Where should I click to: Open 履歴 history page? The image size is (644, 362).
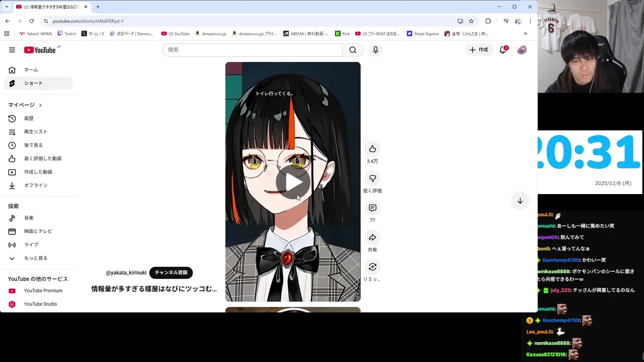[38, 118]
